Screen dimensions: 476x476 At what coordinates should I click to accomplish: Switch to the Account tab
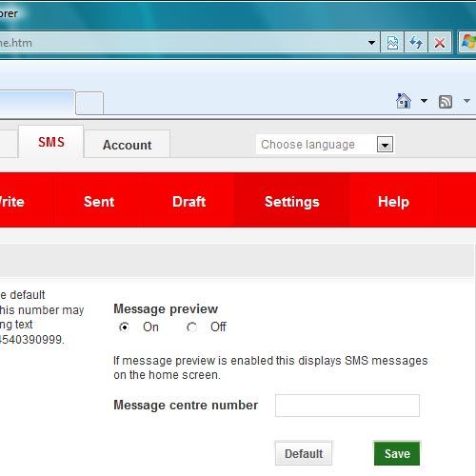127,145
